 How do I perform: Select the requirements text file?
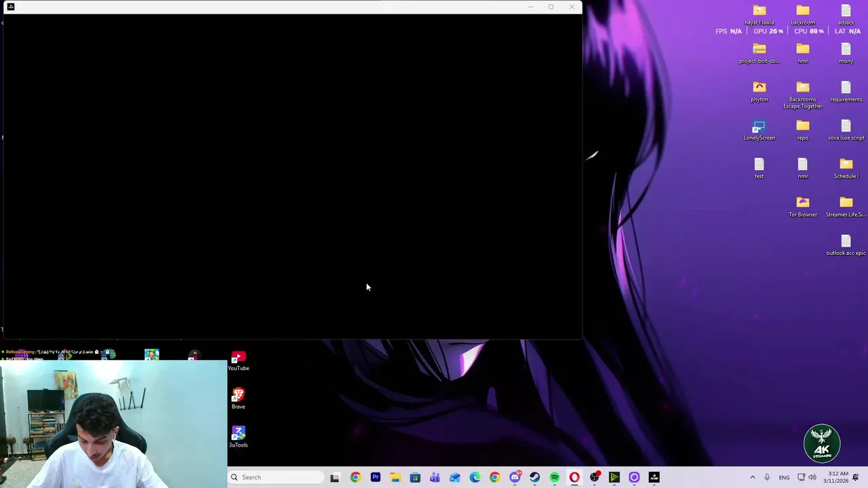pos(846,92)
